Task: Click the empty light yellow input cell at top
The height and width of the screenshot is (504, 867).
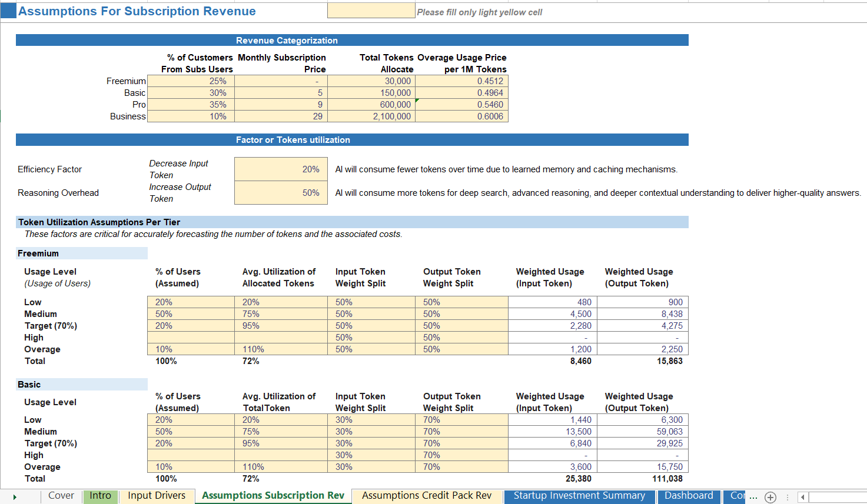Action: click(x=371, y=10)
